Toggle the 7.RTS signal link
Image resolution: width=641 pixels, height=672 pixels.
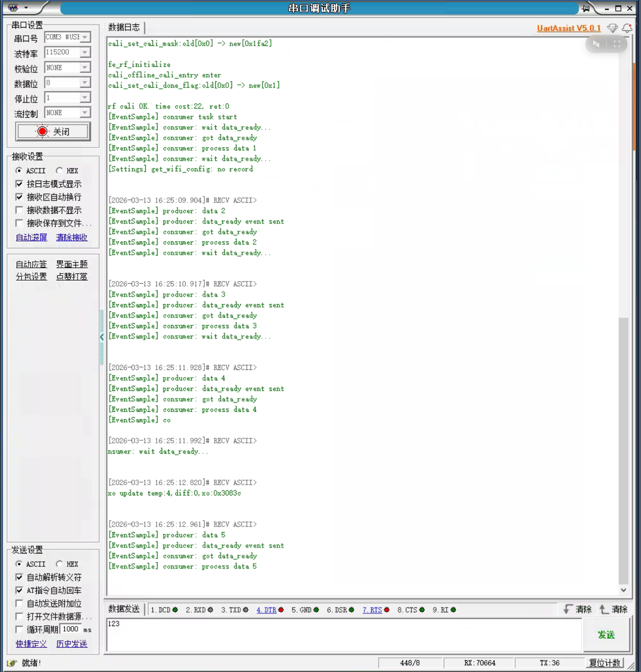click(x=372, y=610)
